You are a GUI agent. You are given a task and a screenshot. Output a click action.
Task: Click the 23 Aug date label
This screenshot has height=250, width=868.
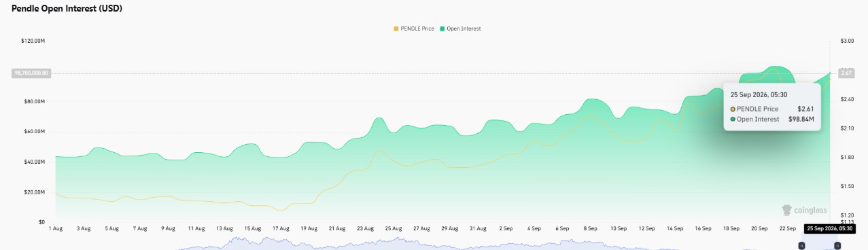point(365,229)
